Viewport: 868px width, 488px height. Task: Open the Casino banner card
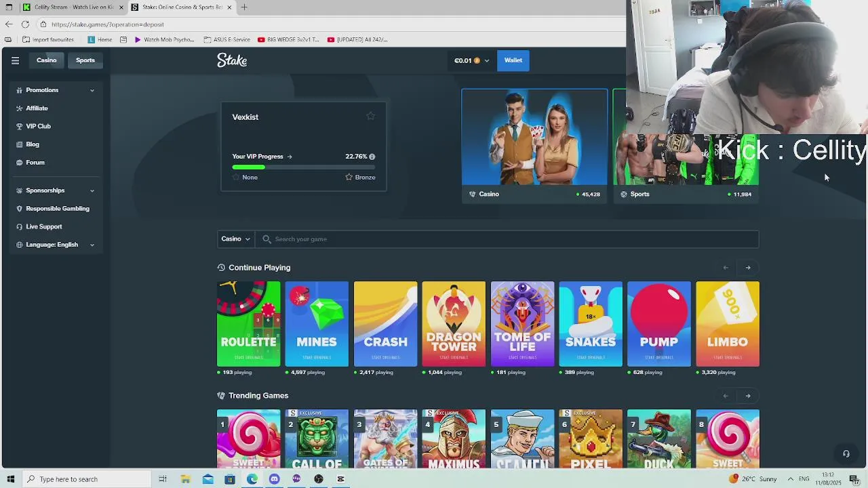tap(534, 146)
